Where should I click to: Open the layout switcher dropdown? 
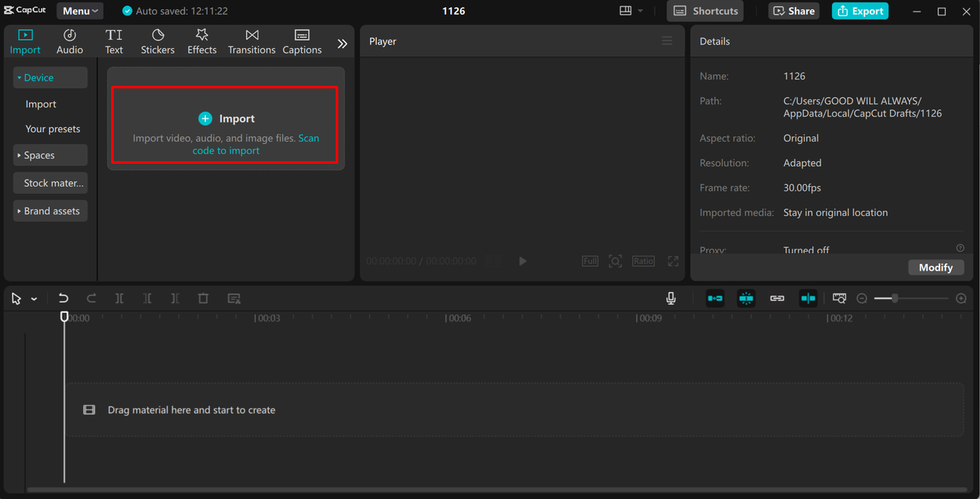(x=632, y=11)
